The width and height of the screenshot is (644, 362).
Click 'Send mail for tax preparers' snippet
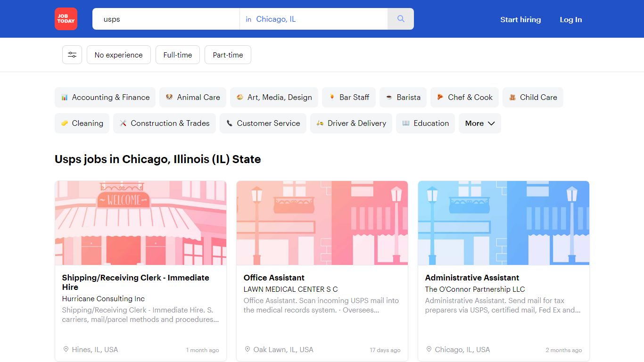point(503,305)
